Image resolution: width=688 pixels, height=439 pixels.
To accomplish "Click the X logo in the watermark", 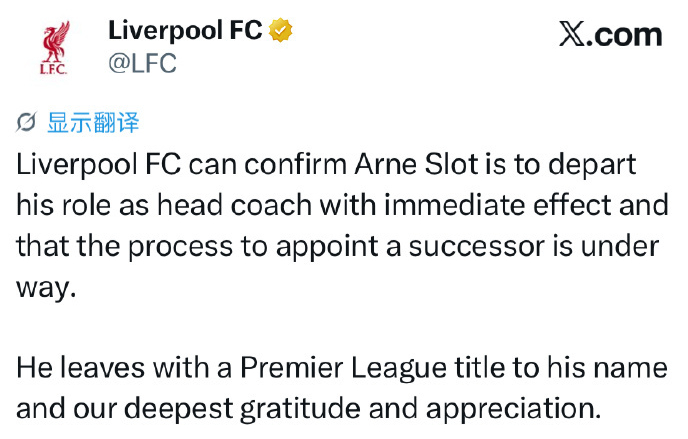I will click(x=572, y=34).
